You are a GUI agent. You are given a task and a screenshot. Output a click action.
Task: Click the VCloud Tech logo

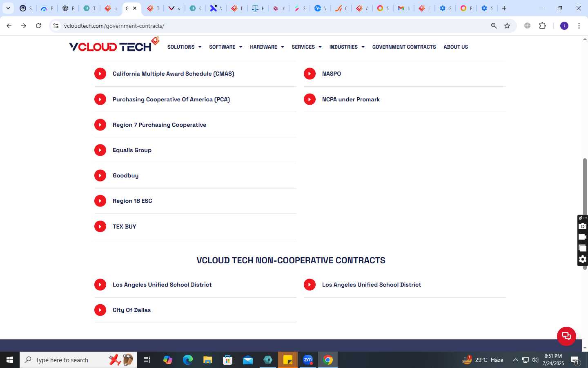(x=114, y=45)
